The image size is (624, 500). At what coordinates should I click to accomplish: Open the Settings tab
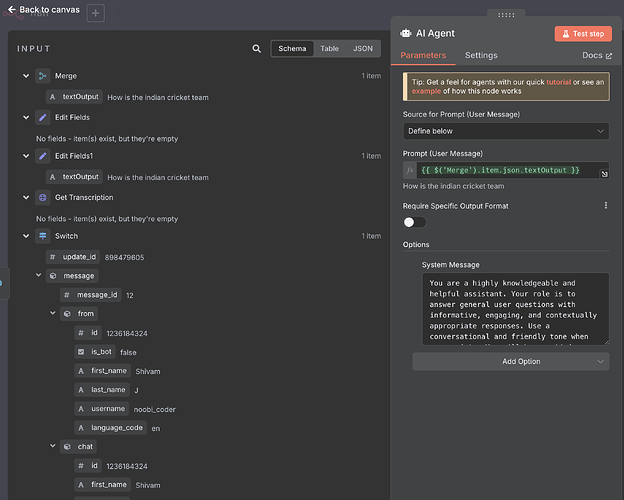click(x=481, y=55)
